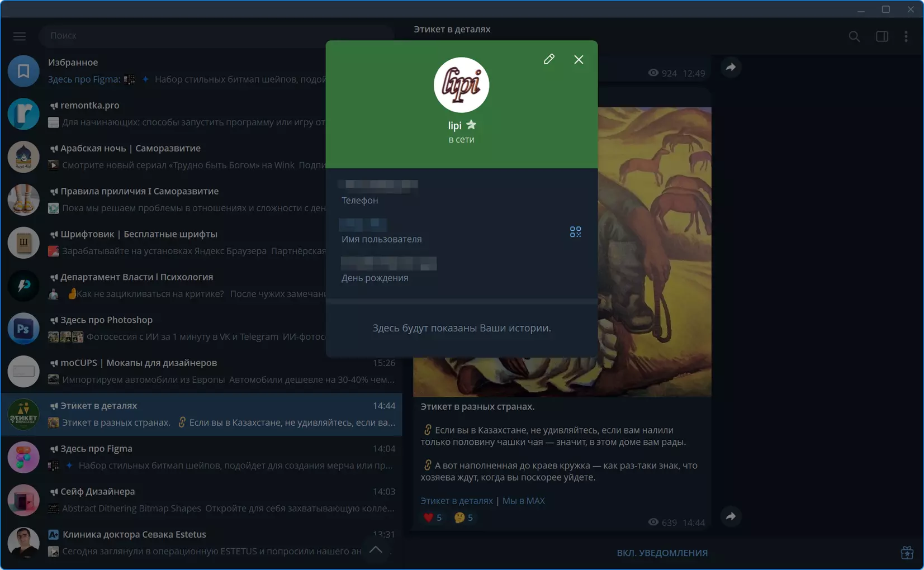Follow the Мы в MAX link
Image resolution: width=924 pixels, height=570 pixels.
click(524, 501)
